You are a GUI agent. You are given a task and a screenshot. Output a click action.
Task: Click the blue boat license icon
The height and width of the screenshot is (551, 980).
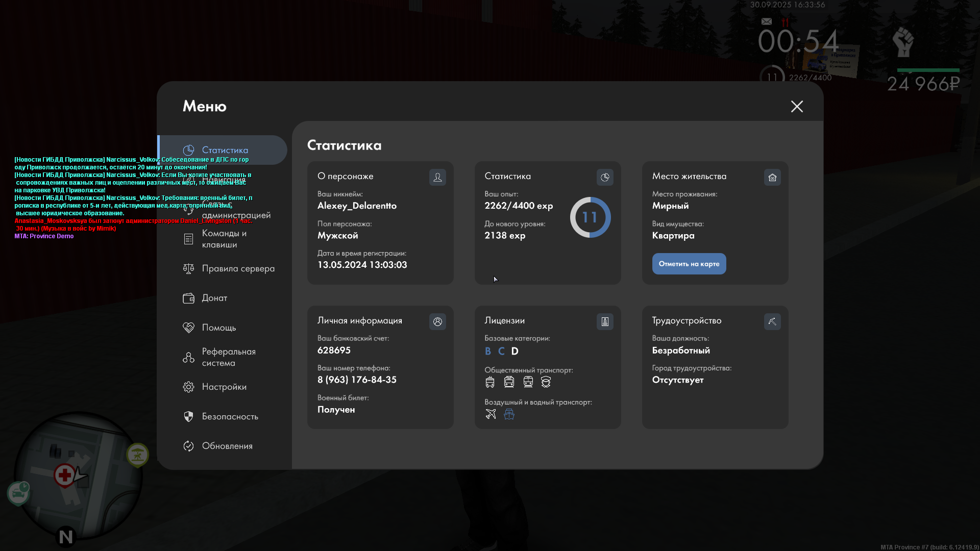[509, 414]
